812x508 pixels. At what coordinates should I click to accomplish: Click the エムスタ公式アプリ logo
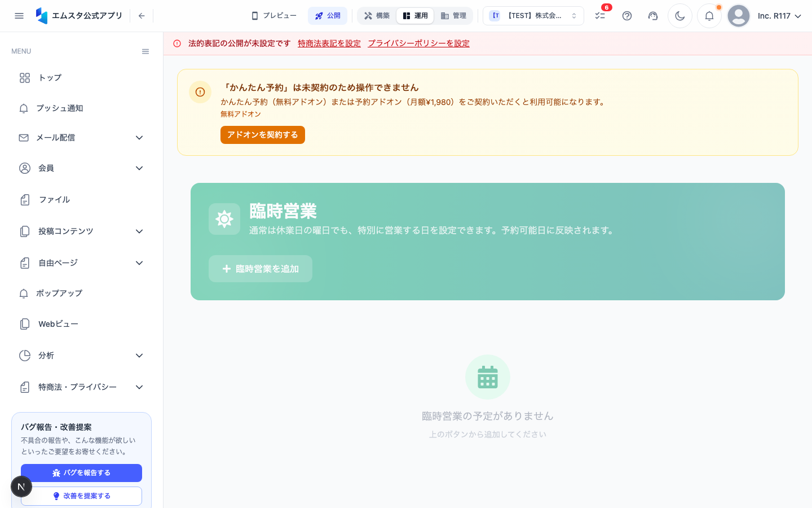(x=79, y=16)
